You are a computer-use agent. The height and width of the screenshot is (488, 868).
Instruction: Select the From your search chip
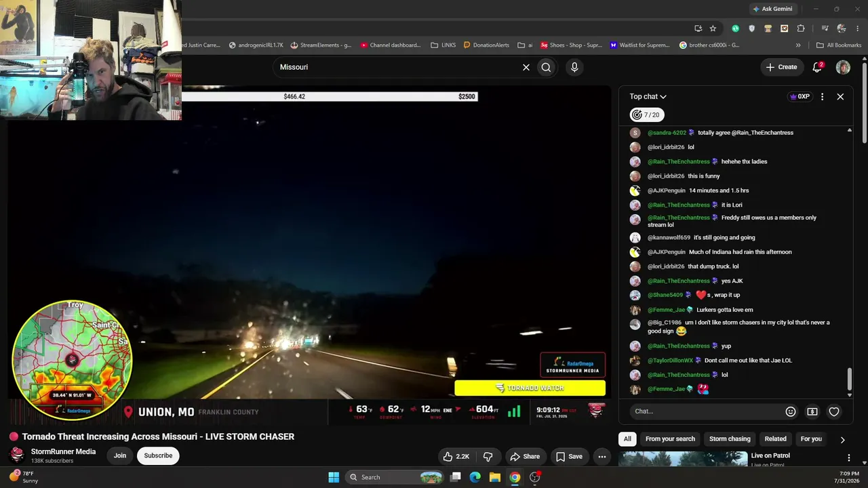(670, 439)
